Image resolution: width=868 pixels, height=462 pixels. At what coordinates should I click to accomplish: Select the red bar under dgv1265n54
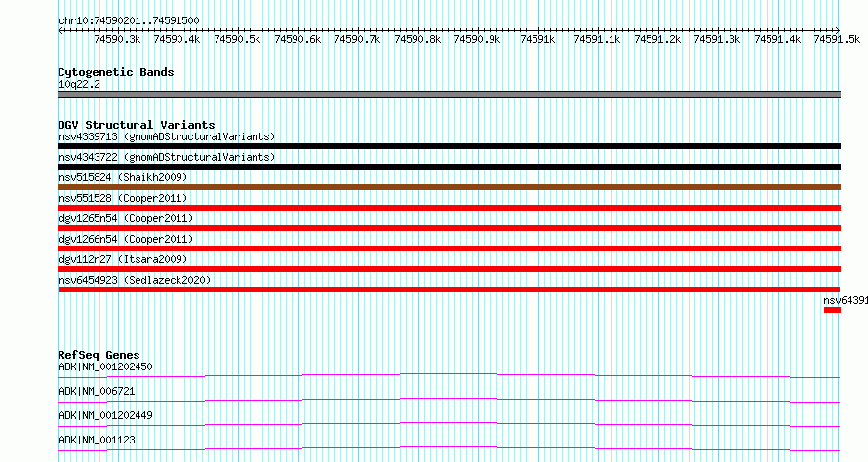click(449, 228)
